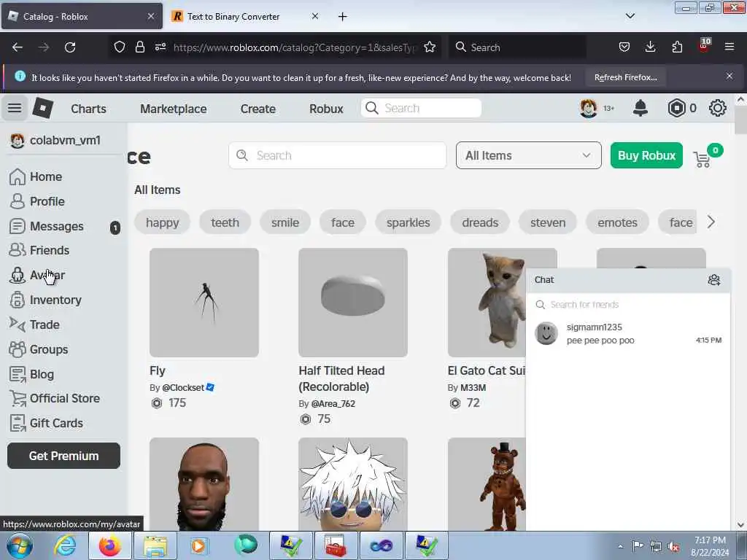Filter by the happy tag

pyautogui.click(x=162, y=222)
